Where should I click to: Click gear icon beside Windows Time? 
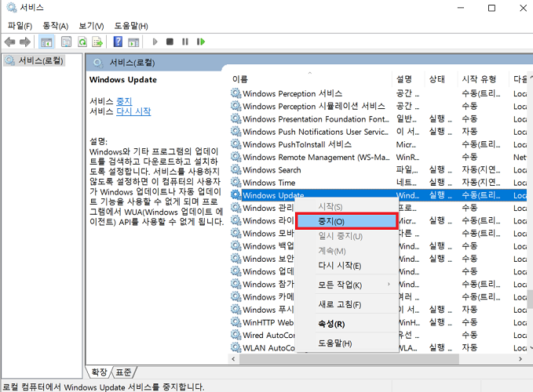[x=235, y=182]
